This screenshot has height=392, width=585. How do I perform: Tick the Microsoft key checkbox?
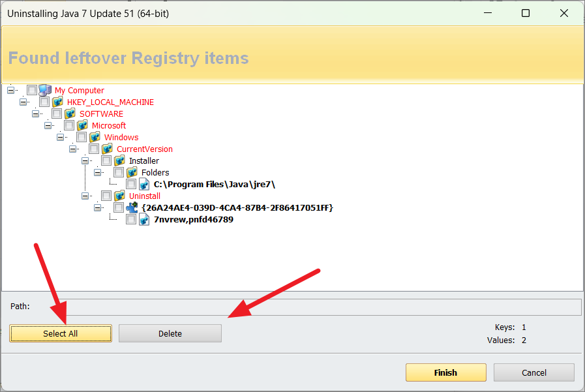coord(69,125)
